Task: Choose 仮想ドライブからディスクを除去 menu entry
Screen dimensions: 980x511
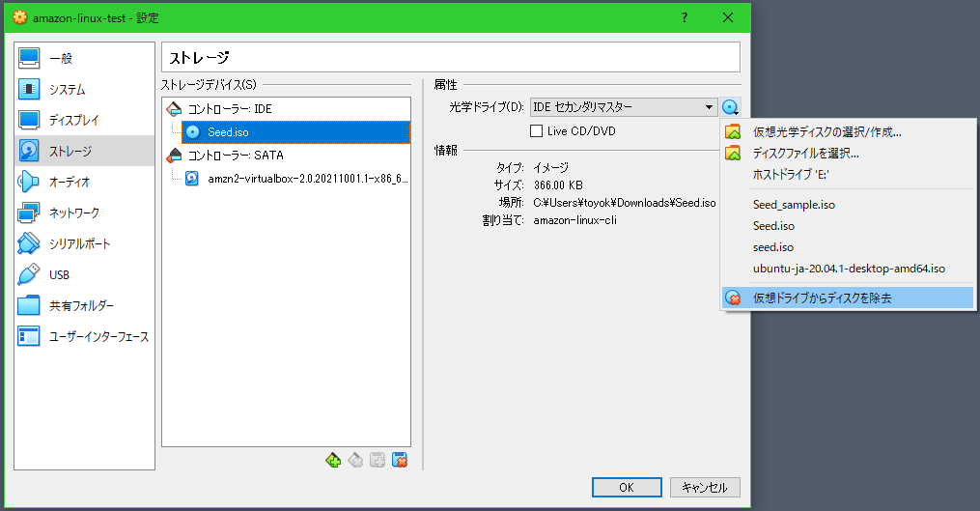Action: (x=848, y=298)
